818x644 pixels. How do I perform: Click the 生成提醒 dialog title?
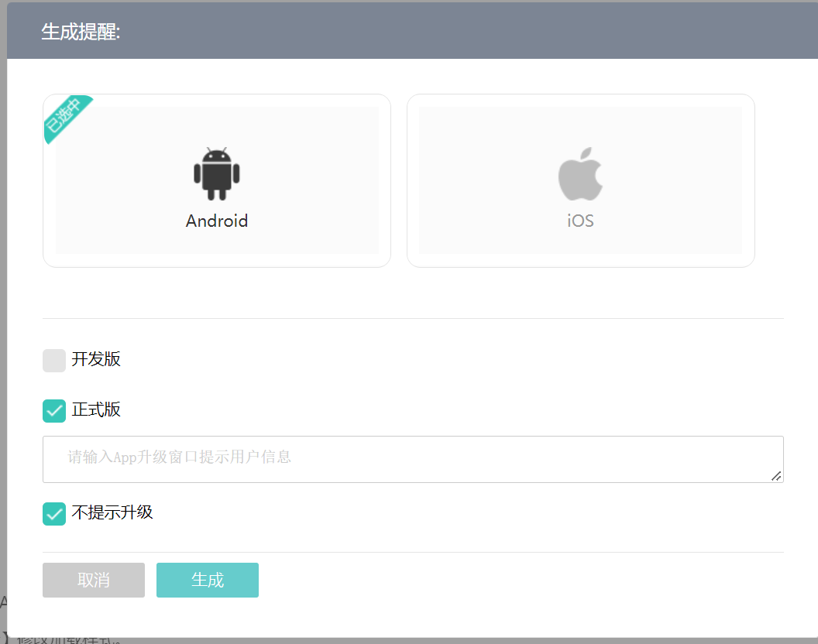tap(81, 33)
